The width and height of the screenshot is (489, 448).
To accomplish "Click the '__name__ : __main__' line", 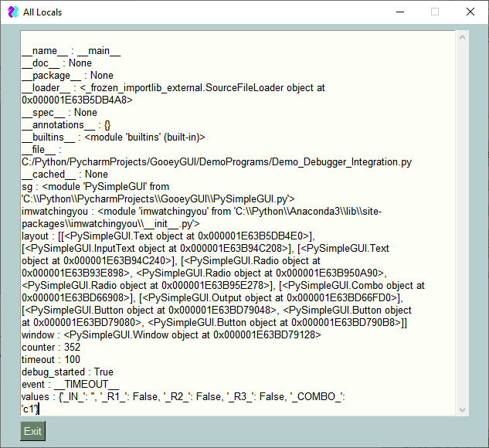I will [x=71, y=50].
